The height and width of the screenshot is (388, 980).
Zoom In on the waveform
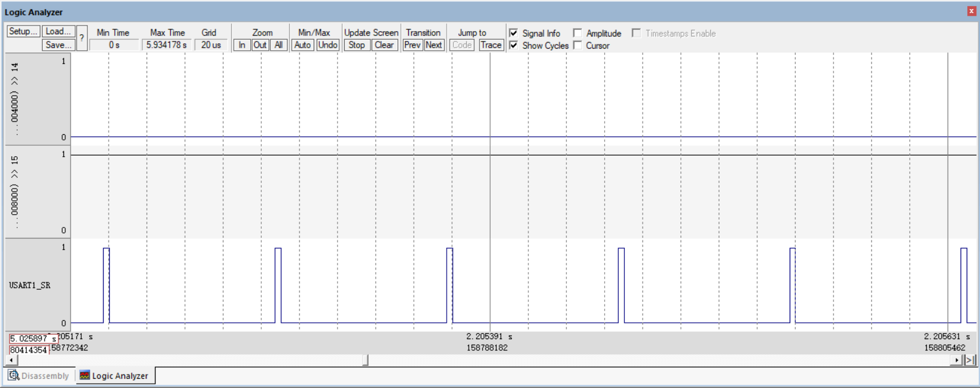tap(242, 45)
